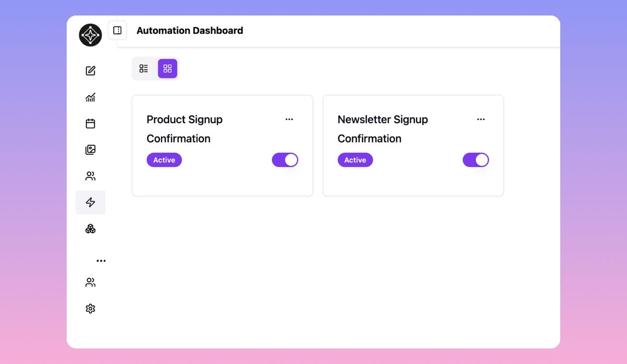Click the star compass app logo
The width and height of the screenshot is (627, 364).
(90, 36)
